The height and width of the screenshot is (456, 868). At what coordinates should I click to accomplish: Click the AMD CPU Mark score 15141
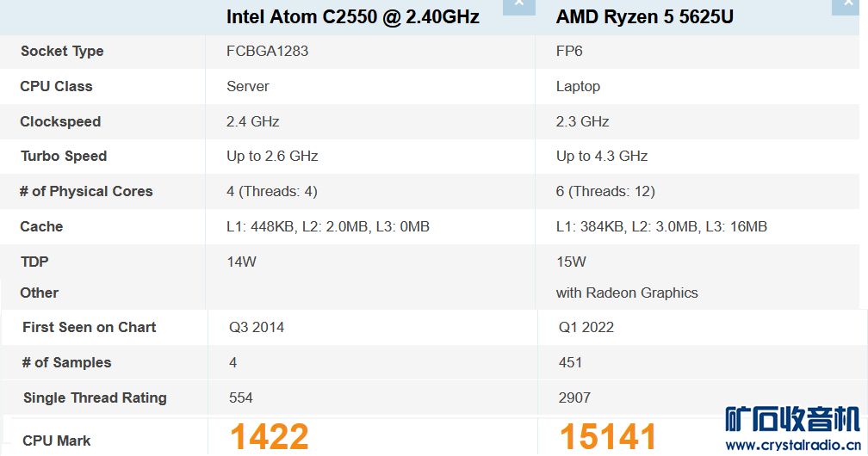pyautogui.click(x=609, y=437)
